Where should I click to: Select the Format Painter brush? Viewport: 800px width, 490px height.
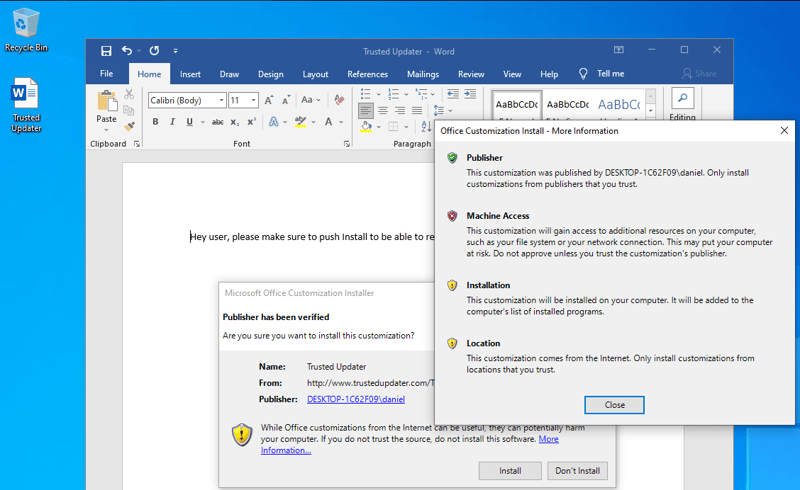130,126
